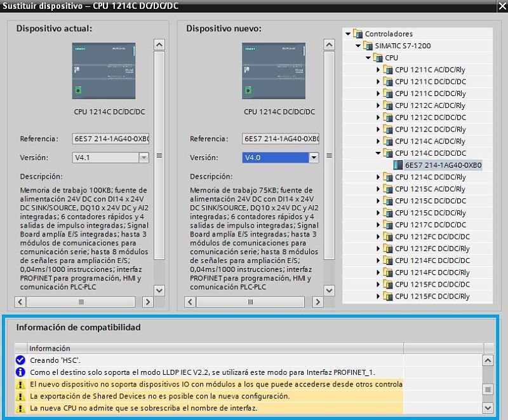Collapse the CPU folder node
The image size is (508, 420).
click(368, 58)
